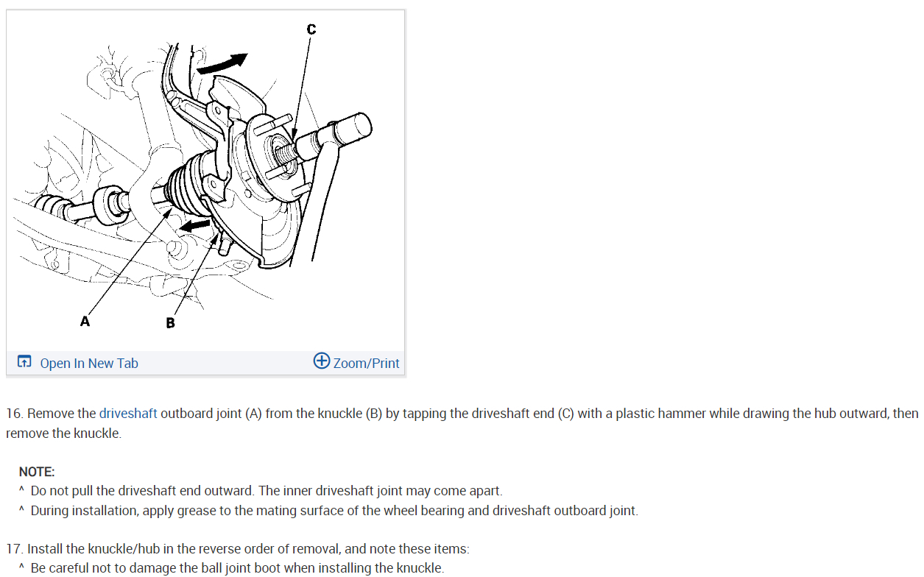Click the 'Do not pull the driveshaft end outward' note
The width and height of the screenshot is (924, 577).
267,491
